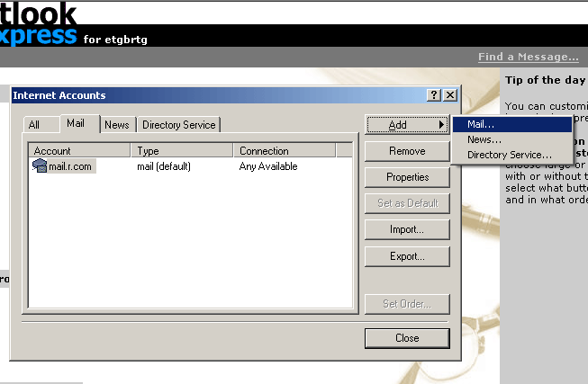Click the Remove button
588x384 pixels.
(x=407, y=151)
